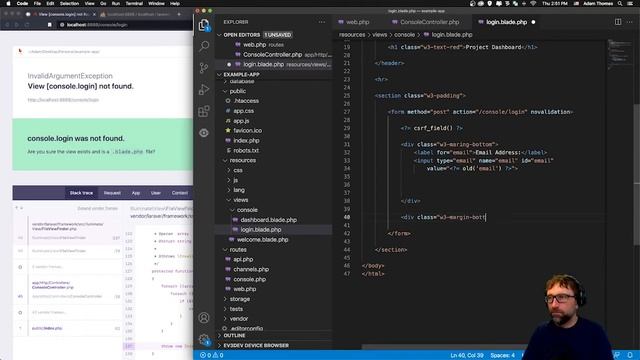Select the login.blade.php editor tab
Image resolution: width=640 pixels, height=360 pixels.
[x=506, y=22]
